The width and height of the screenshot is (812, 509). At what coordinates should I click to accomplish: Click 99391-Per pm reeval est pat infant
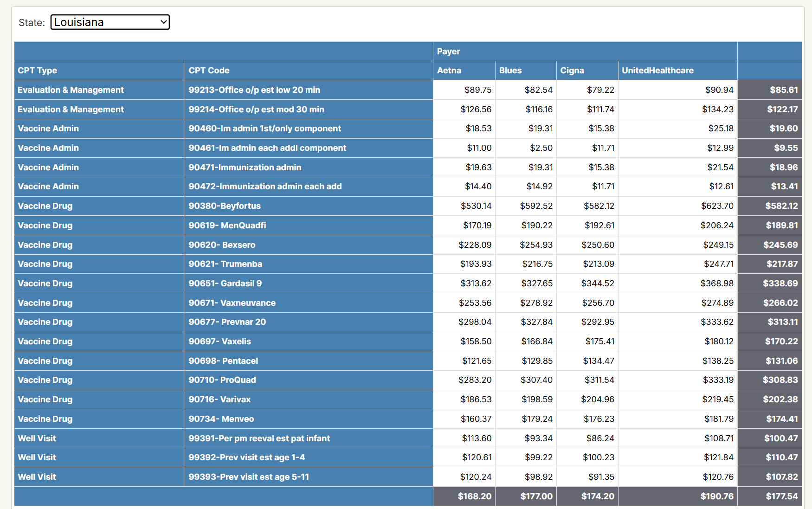(309, 438)
